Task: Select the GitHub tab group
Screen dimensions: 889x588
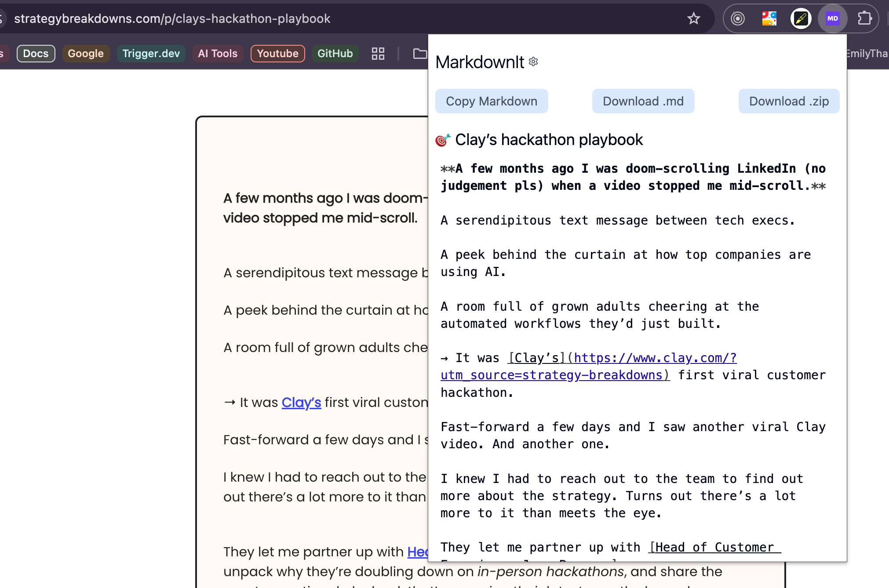Action: click(335, 54)
